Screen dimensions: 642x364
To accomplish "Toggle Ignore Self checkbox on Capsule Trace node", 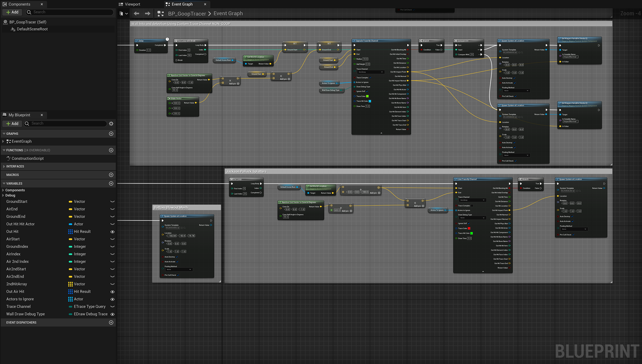I will [x=367, y=91].
